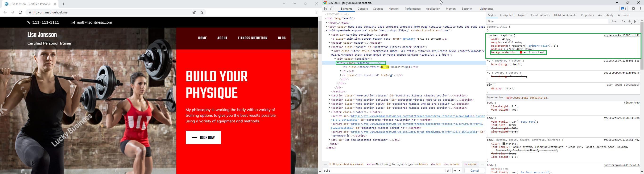Activate the inspect element picker in DevTools

coord(326,9)
